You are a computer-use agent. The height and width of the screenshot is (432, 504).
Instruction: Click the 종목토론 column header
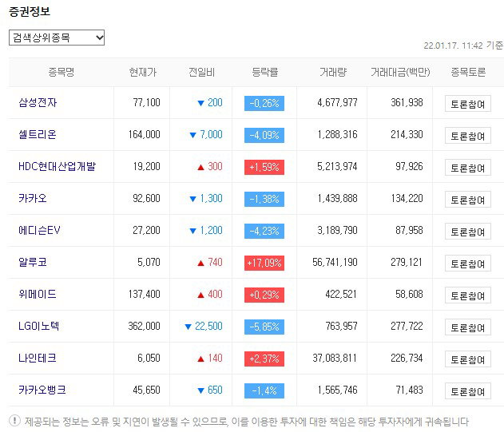click(468, 72)
